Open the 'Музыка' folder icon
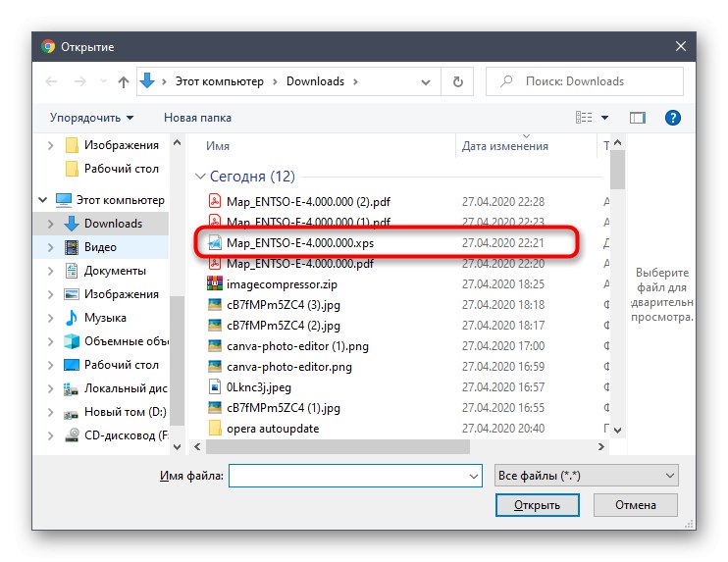728x562 pixels. [x=72, y=318]
